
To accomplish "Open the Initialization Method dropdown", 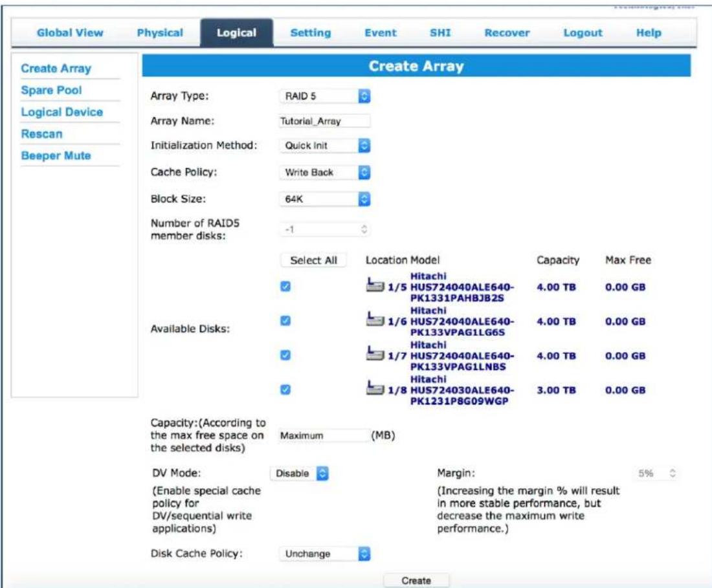I will click(325, 145).
